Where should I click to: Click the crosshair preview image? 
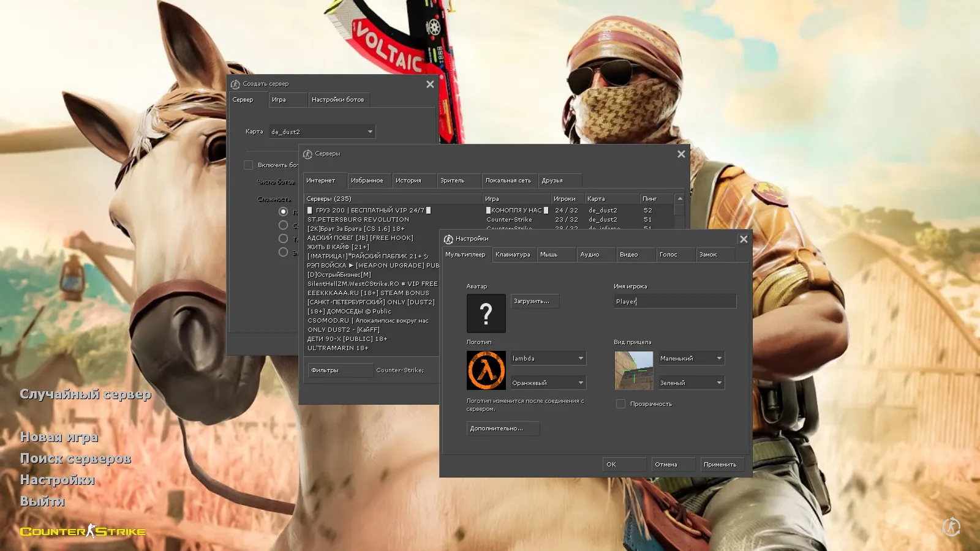(635, 370)
